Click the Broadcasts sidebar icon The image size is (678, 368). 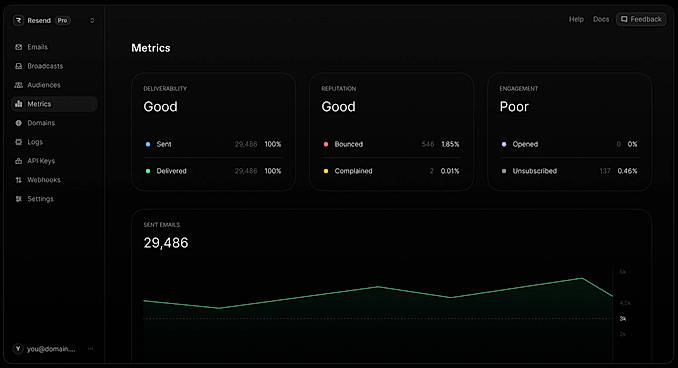[x=19, y=66]
